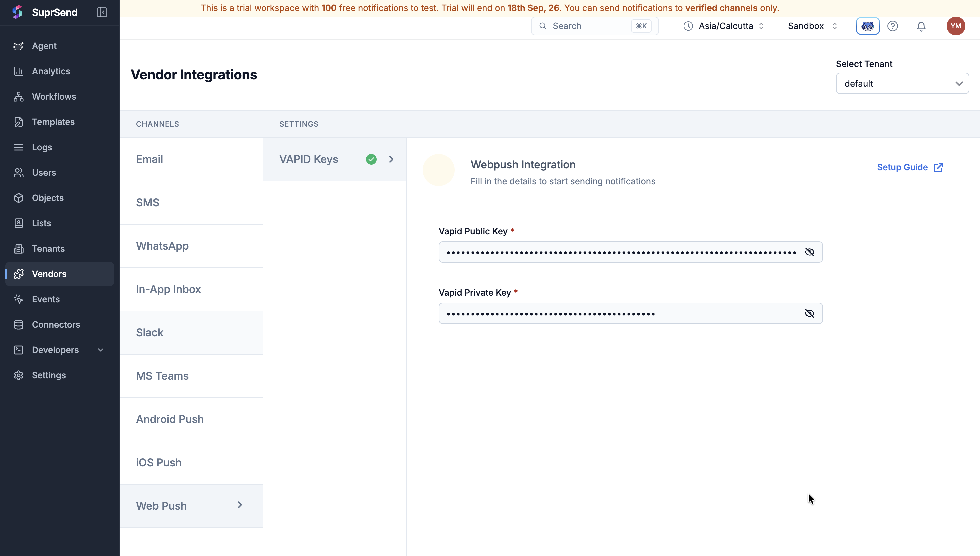Click into the Vapid Public Key field

pyautogui.click(x=630, y=252)
